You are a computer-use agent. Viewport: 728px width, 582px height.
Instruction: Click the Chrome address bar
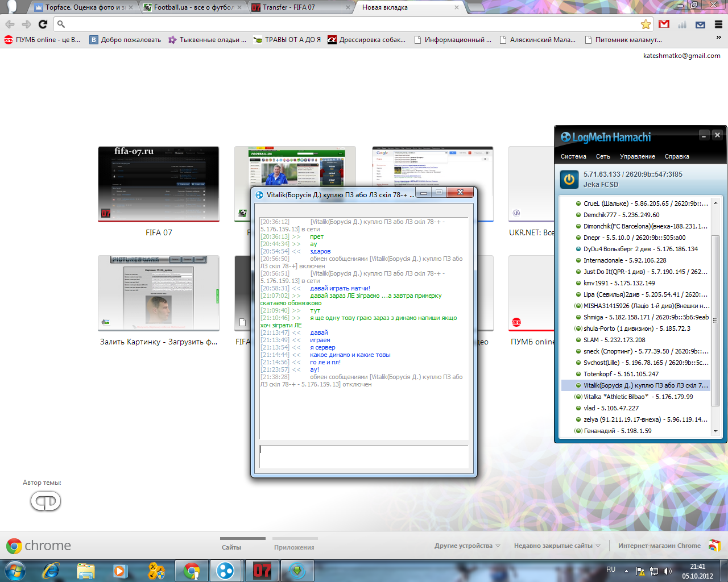pos(353,24)
